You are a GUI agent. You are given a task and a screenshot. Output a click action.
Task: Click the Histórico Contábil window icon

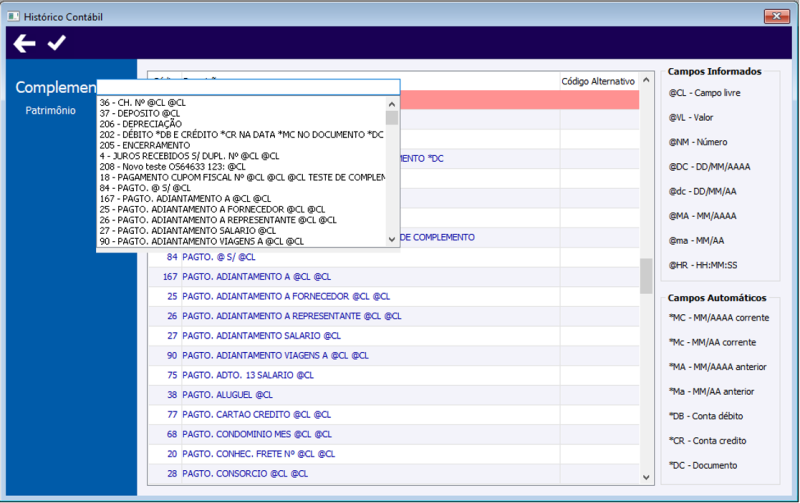pos(13,17)
